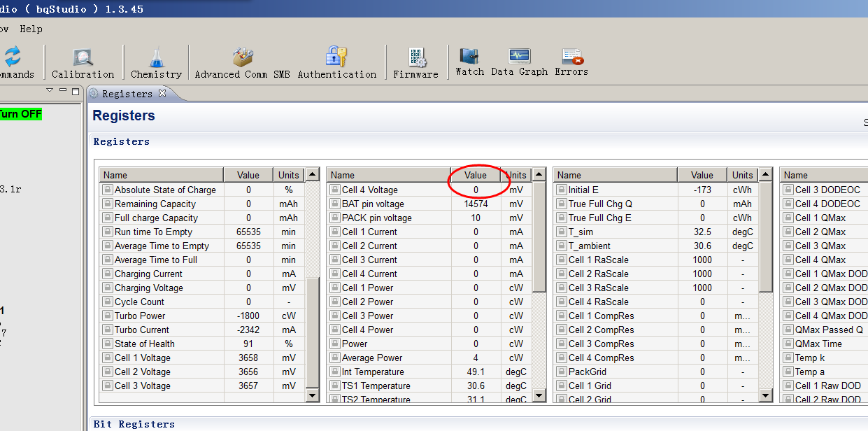The width and height of the screenshot is (868, 431).
Task: Click the Turbo Current value -2342
Action: 248,330
